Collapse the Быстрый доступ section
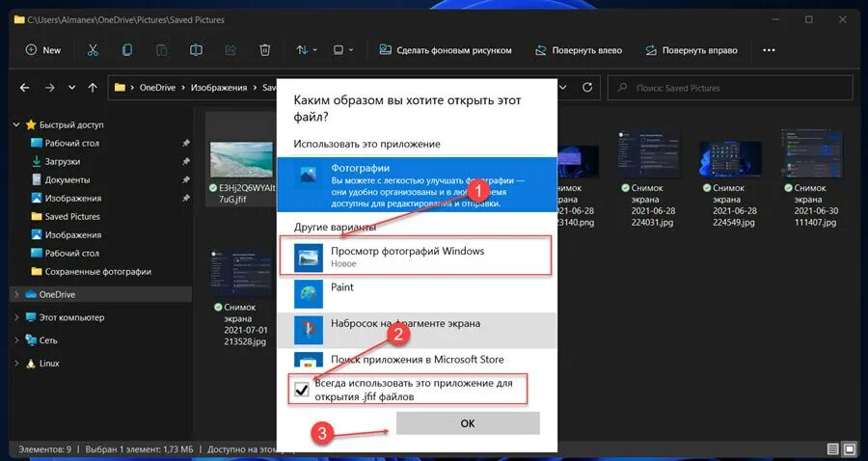Image resolution: width=868 pixels, height=461 pixels. click(x=16, y=125)
